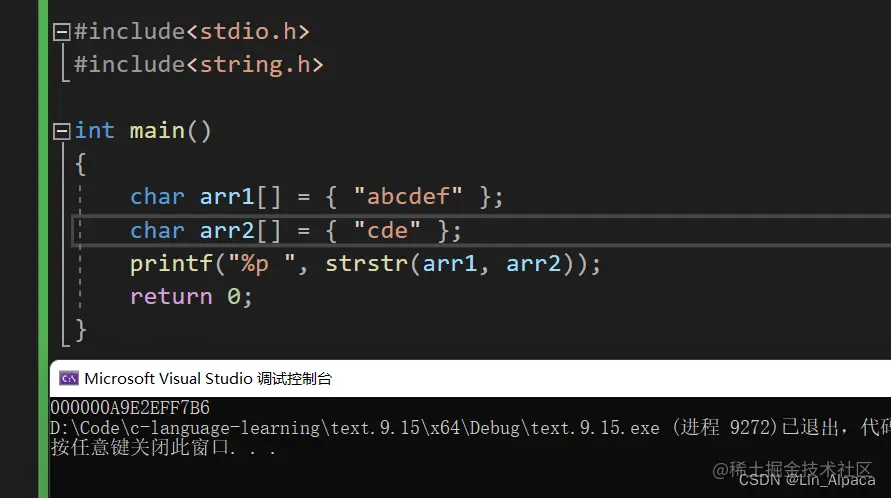
Task: Click the closing brace of main
Action: (81, 330)
